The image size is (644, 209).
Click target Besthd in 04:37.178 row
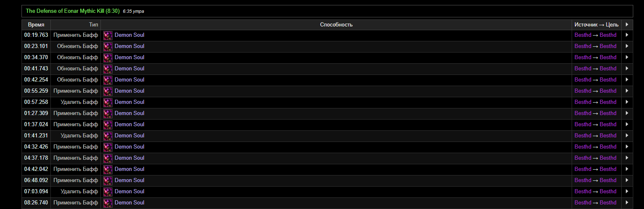608,158
